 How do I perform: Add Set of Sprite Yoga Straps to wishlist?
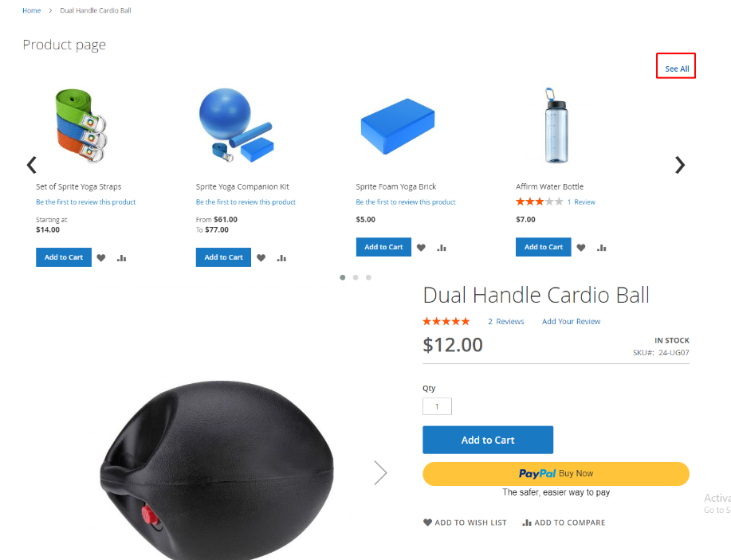[101, 257]
